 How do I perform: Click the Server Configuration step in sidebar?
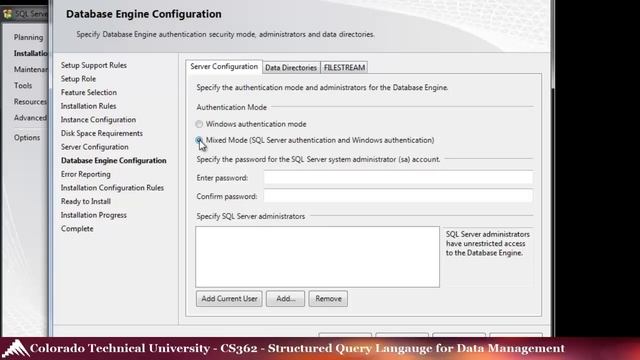coord(95,147)
